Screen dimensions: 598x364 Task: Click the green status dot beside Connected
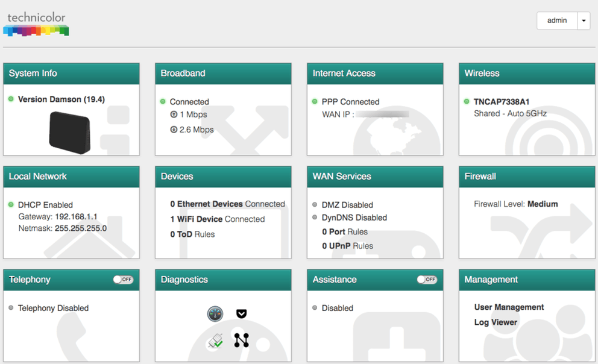162,101
